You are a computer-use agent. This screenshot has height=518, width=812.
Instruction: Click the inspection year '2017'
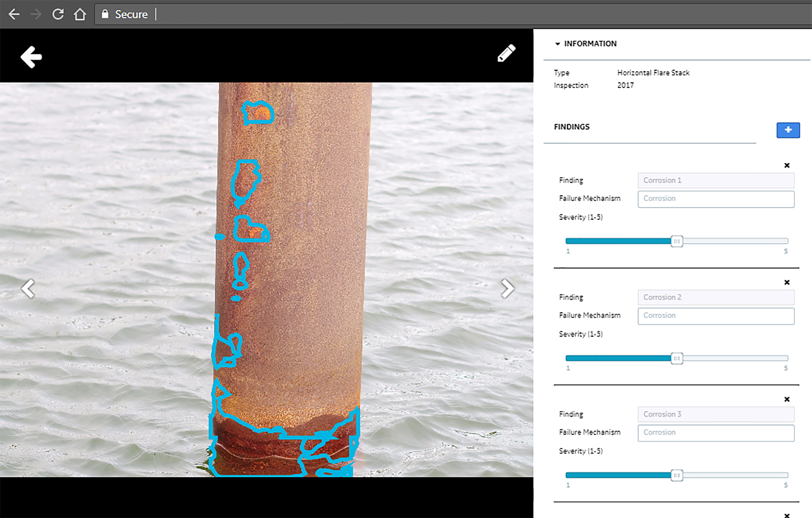626,85
